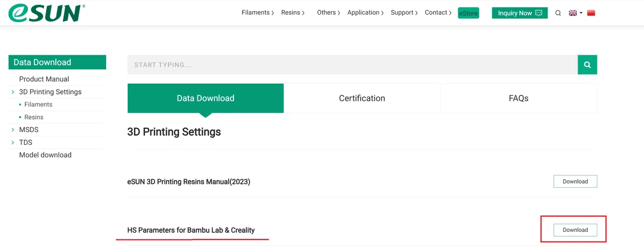Go to the eStore
This screenshot has width=644, height=249.
pyautogui.click(x=468, y=13)
